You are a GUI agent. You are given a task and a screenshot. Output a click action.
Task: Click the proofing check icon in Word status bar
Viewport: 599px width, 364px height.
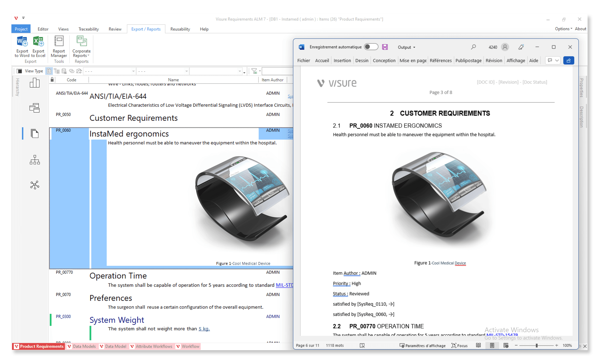click(362, 345)
